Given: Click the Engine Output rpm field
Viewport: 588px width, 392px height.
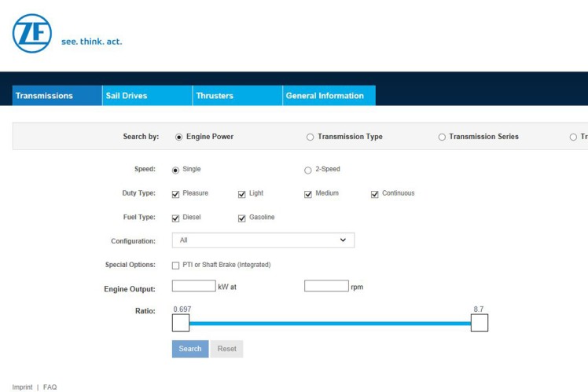Looking at the screenshot, I should 326,286.
